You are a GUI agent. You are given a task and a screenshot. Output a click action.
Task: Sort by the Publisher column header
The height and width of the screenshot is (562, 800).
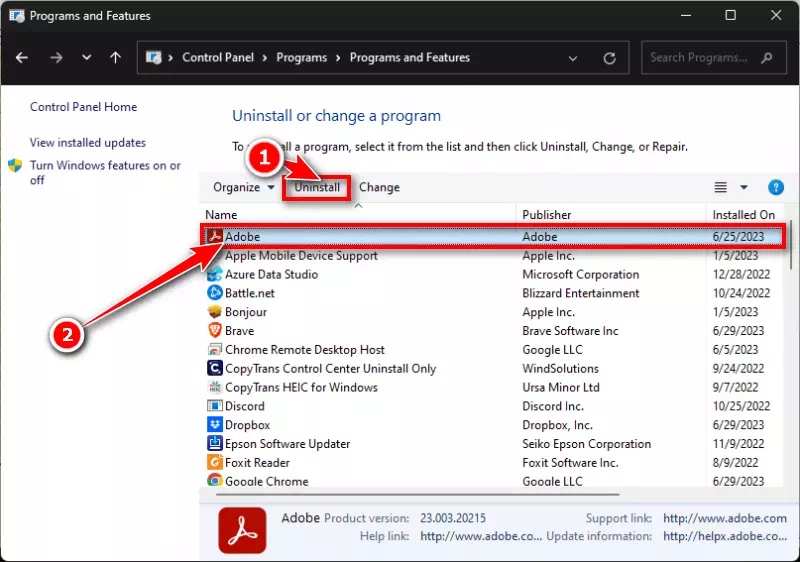pyautogui.click(x=546, y=215)
